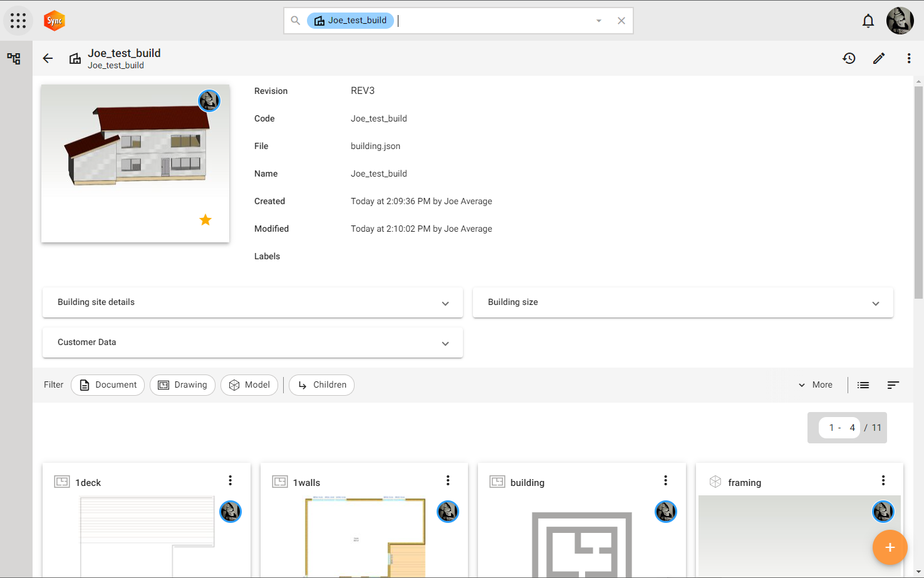This screenshot has height=578, width=924.
Task: Toggle the Document filter chip
Action: pos(108,385)
